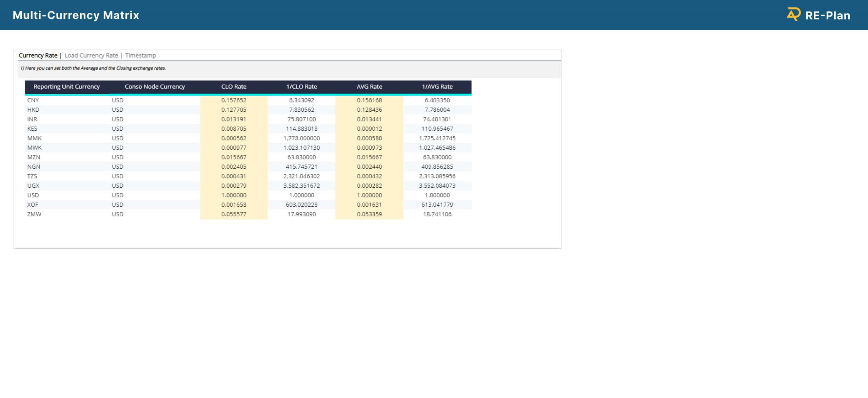Edit the XOF CLO Rate cell 0.001658
The width and height of the screenshot is (868, 398).
[x=234, y=205]
